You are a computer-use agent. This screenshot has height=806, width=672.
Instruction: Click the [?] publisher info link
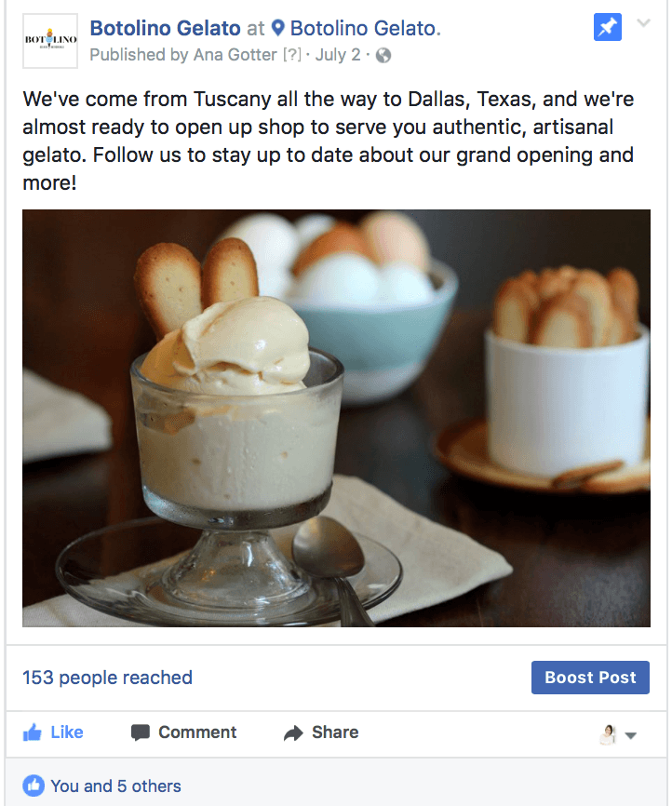[292, 55]
